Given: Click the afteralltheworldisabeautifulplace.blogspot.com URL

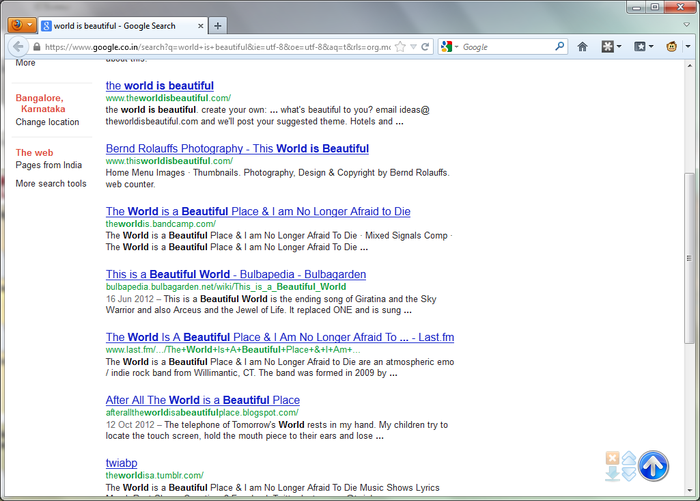Looking at the screenshot, I should 202,413.
